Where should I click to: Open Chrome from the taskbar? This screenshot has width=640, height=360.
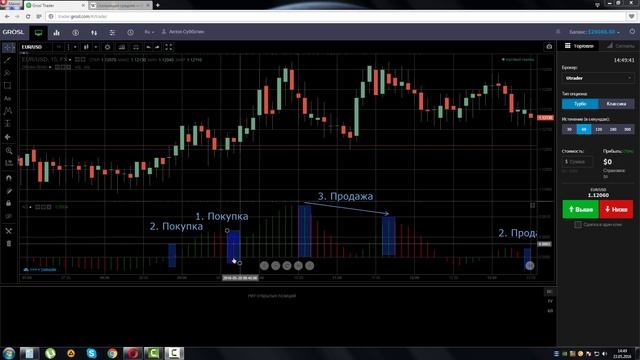tap(112, 353)
